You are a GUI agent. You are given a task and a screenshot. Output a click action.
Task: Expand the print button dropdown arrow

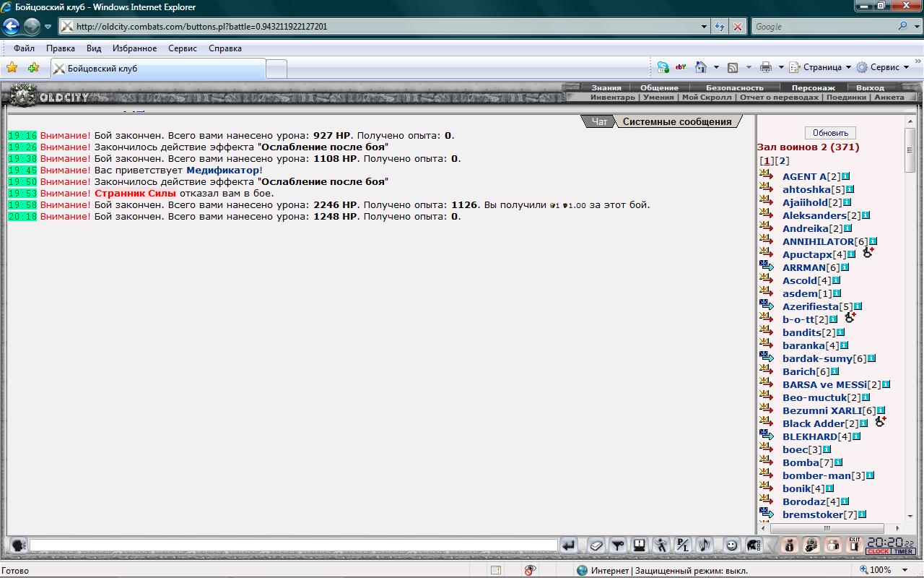[x=781, y=67]
